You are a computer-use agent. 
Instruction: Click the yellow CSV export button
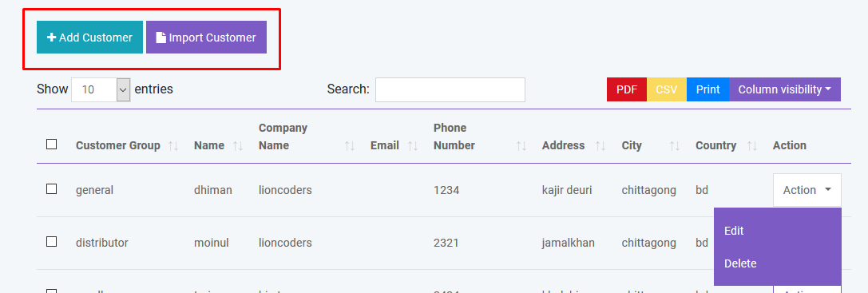pyautogui.click(x=667, y=89)
